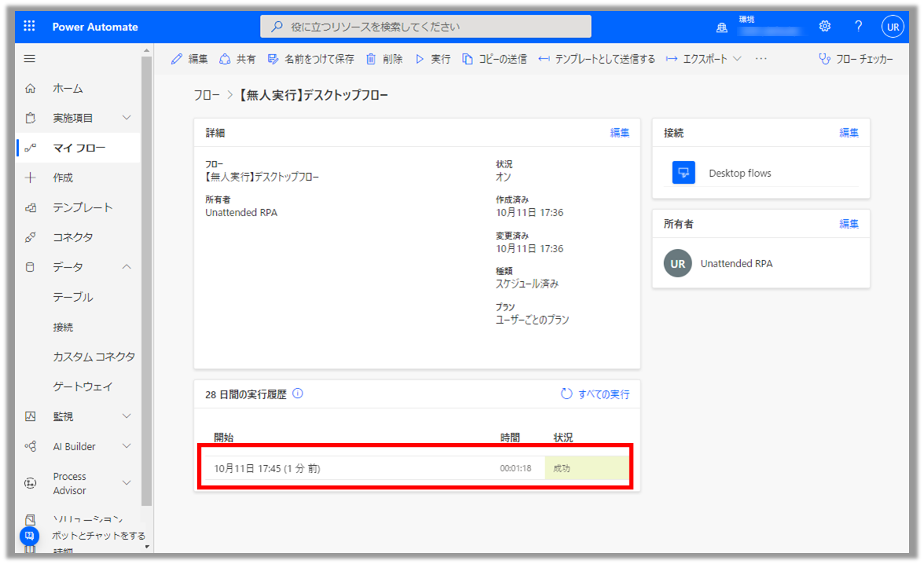Screen dimensions: 924x564
Task: Open カスタム コネクタ under データ
Action: point(93,357)
